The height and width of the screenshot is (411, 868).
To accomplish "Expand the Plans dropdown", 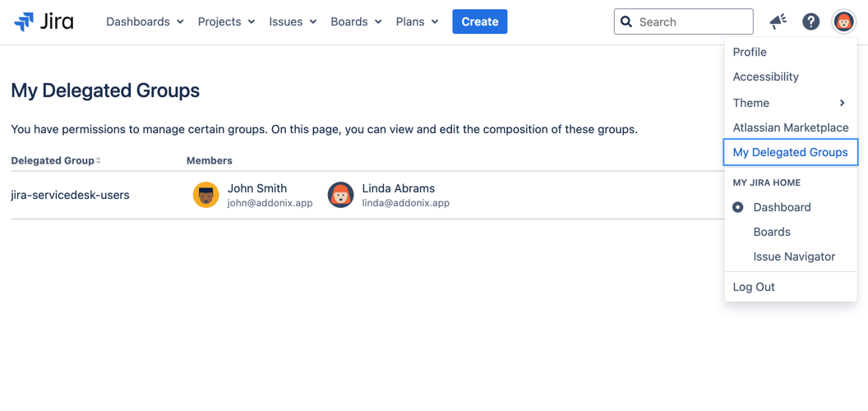I will 418,21.
